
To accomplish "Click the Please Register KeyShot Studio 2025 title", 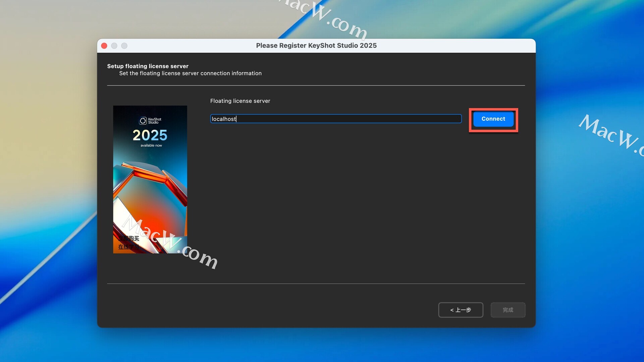I will coord(316,46).
